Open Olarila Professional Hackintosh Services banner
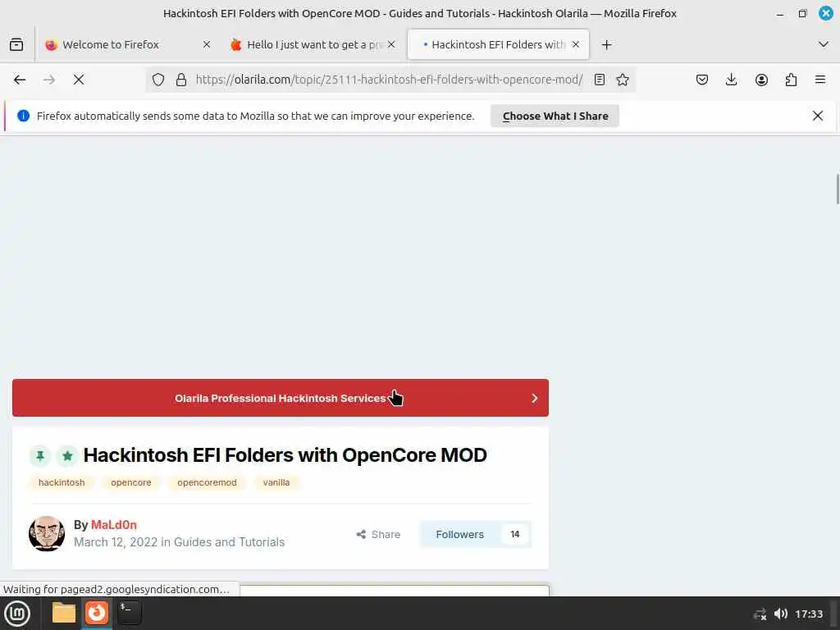 [281, 398]
